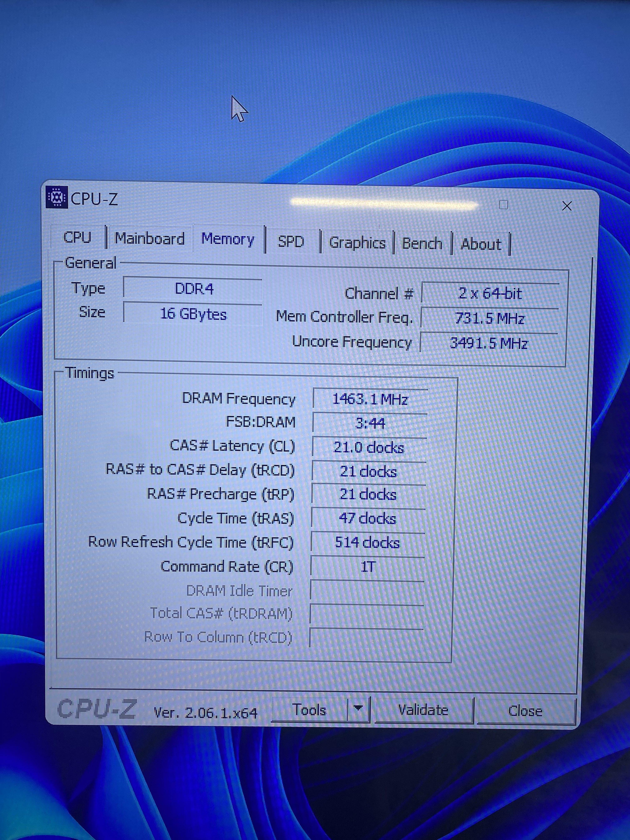Click the 2 x 64-bit channel value

pyautogui.click(x=490, y=293)
